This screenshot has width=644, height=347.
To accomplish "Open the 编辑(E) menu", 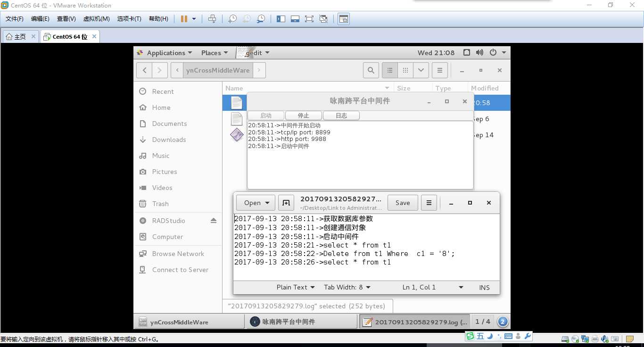I will click(x=40, y=19).
